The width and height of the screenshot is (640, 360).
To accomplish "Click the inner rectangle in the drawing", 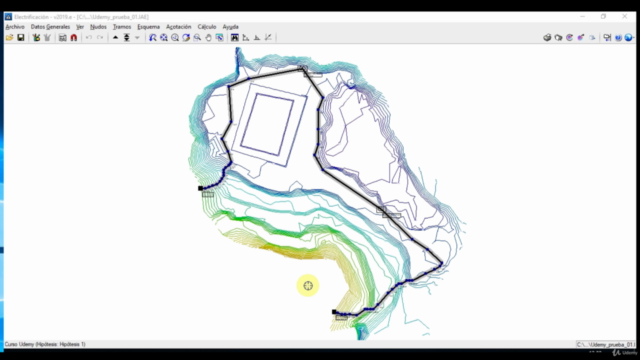I will [267, 123].
